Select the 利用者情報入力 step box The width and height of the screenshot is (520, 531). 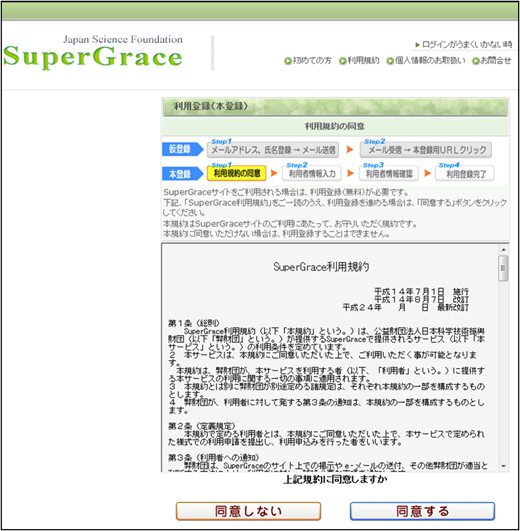312,173
